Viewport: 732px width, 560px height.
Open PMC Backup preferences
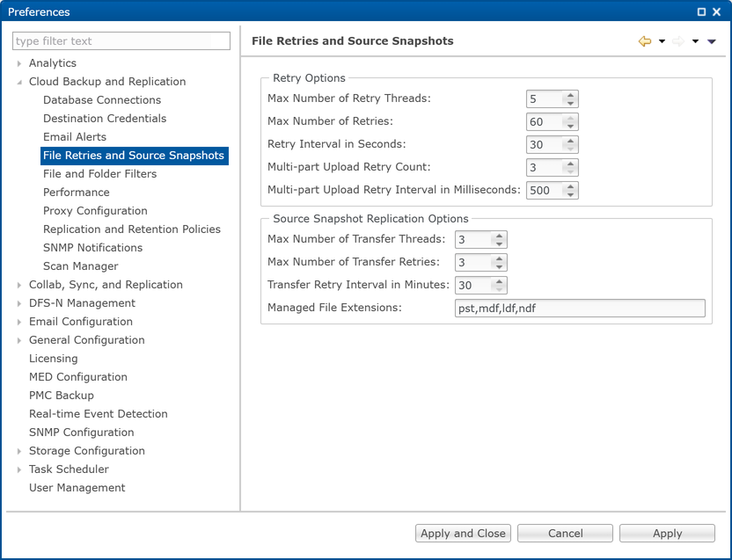[x=62, y=396]
